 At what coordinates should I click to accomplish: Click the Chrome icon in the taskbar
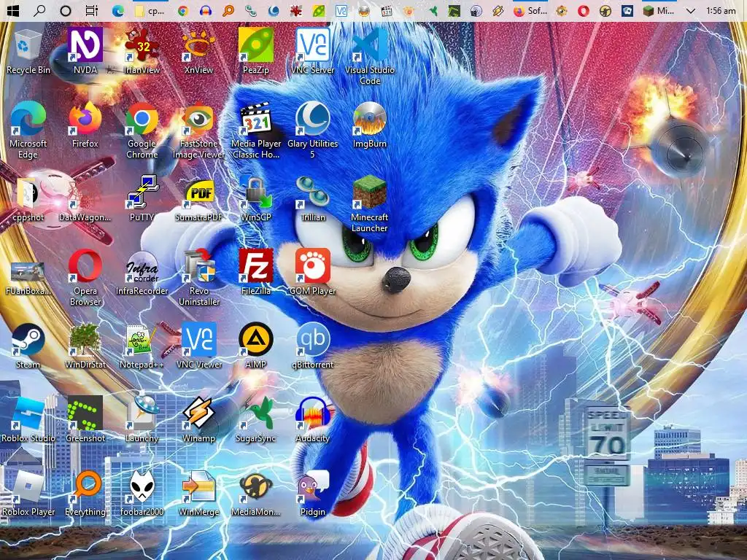coord(183,10)
